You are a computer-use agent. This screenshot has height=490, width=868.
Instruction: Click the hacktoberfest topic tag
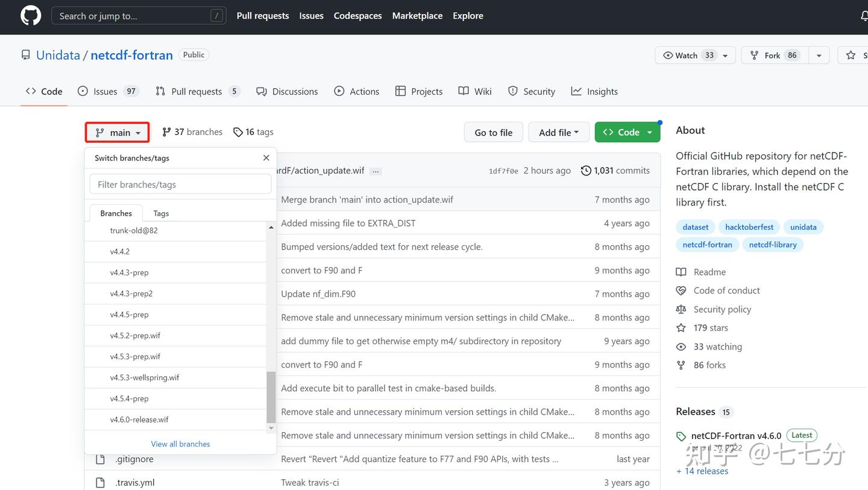[749, 227]
